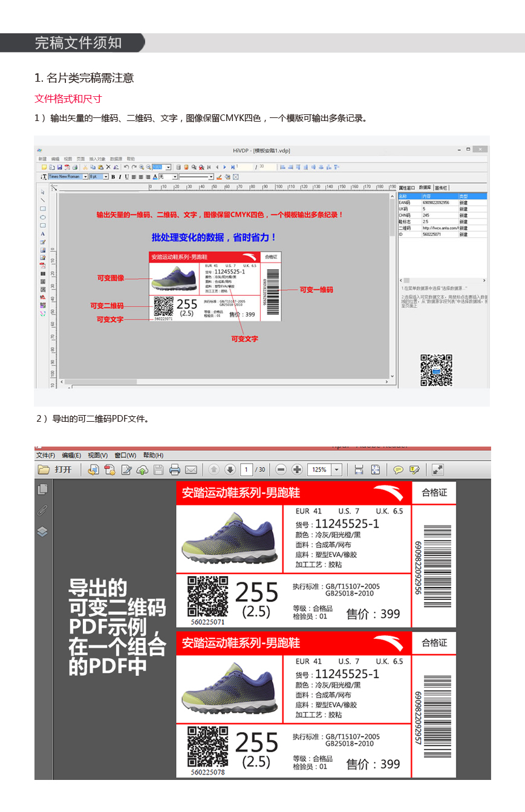Choose the ellipse shape tool in HiVDP
Image resolution: width=525 pixels, height=812 pixels.
43,217
